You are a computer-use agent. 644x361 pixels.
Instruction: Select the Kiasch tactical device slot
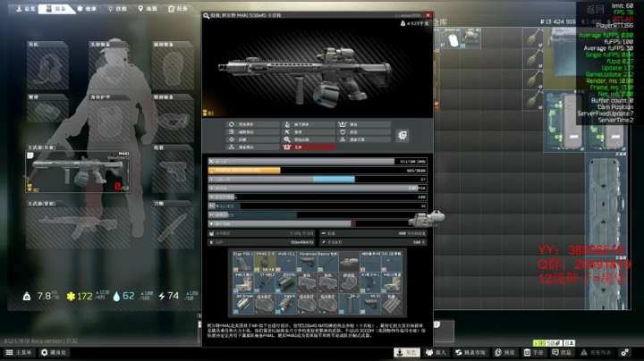(286, 305)
